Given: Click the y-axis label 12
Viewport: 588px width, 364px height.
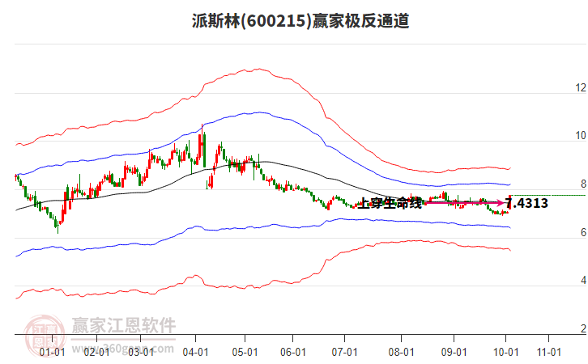Looking at the screenshot, I should pyautogui.click(x=581, y=87).
